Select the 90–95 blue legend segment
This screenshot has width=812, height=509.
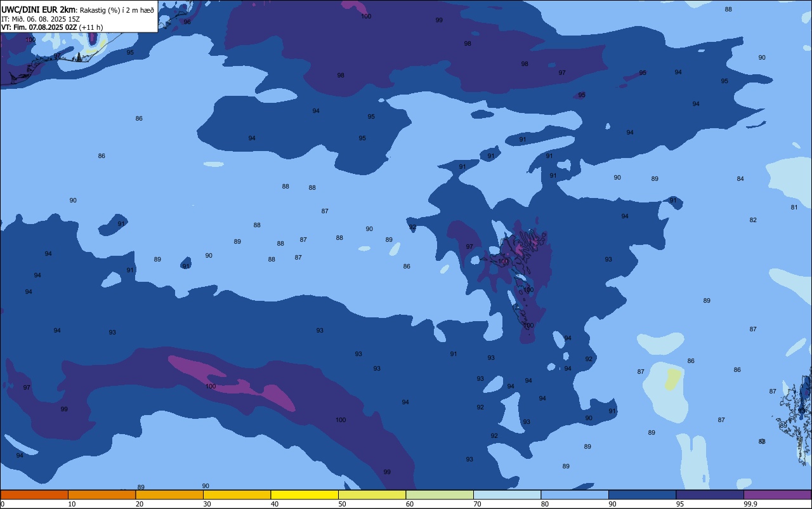(642, 494)
